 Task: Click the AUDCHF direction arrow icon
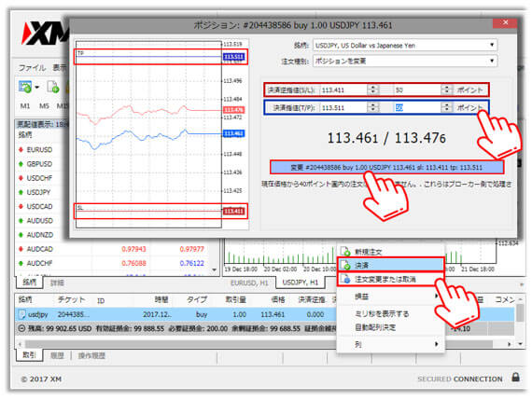(x=21, y=263)
